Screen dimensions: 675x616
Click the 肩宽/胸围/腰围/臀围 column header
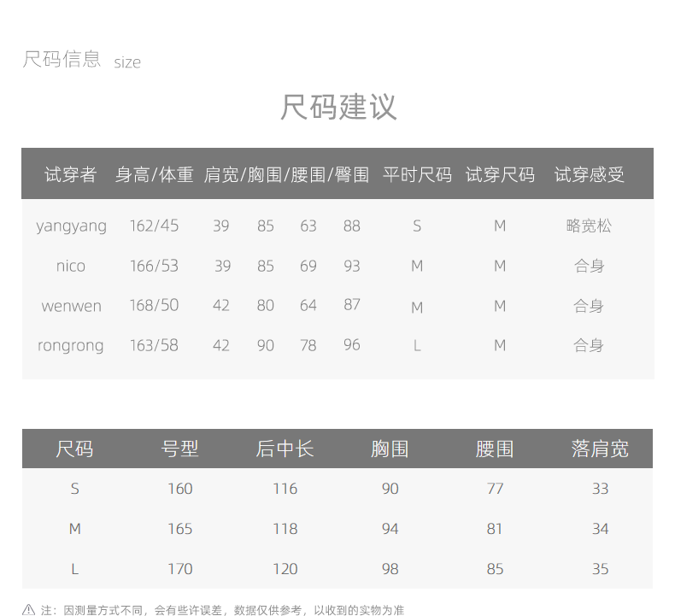tap(286, 175)
